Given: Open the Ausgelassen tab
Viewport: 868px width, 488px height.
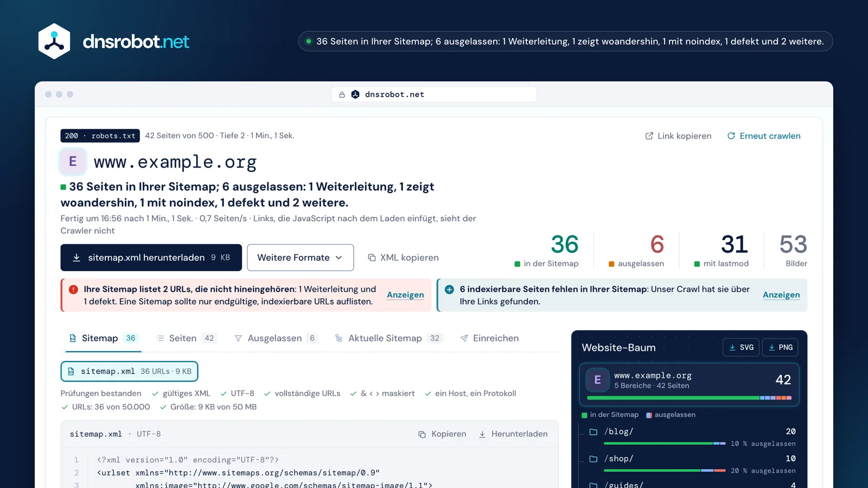Looking at the screenshot, I should point(276,338).
